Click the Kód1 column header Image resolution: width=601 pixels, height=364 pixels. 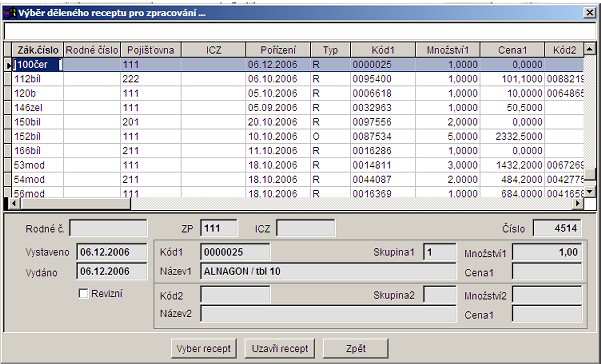click(x=383, y=50)
